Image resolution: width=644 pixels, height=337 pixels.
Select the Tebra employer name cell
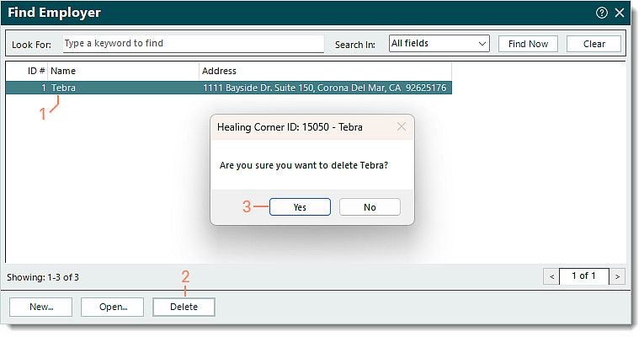tap(123, 88)
